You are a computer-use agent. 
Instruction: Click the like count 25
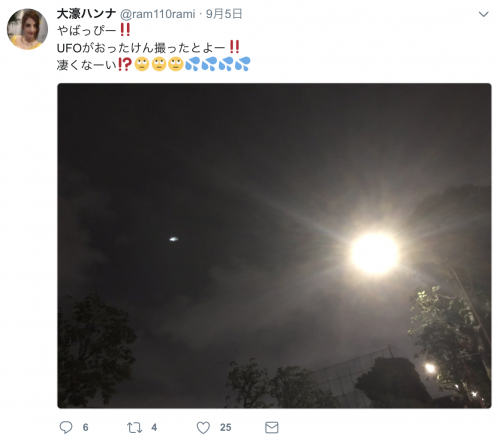[x=226, y=428]
